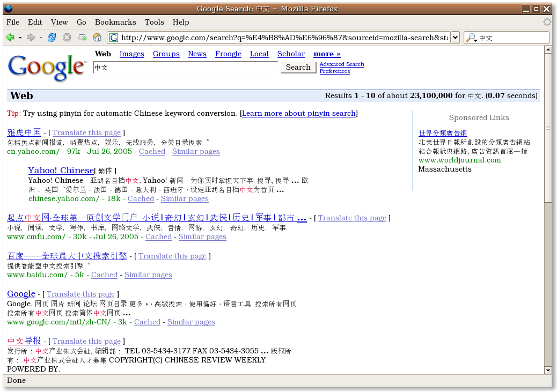The height and width of the screenshot is (392, 557).
Task: Open the Yahoo! Chinese result link
Action: pyautogui.click(x=61, y=171)
